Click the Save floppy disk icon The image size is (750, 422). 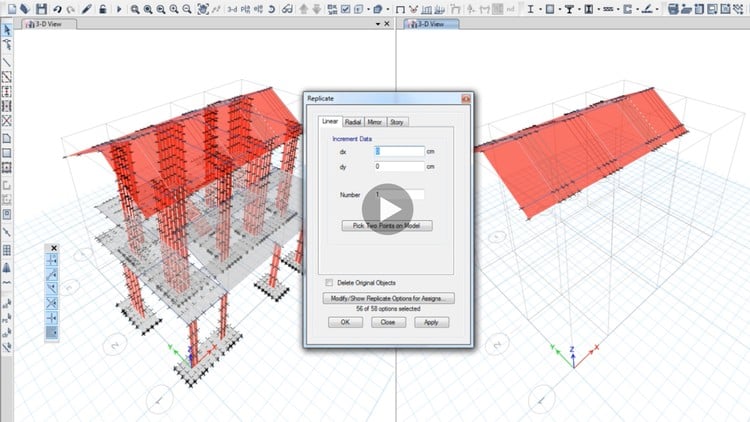(x=42, y=9)
